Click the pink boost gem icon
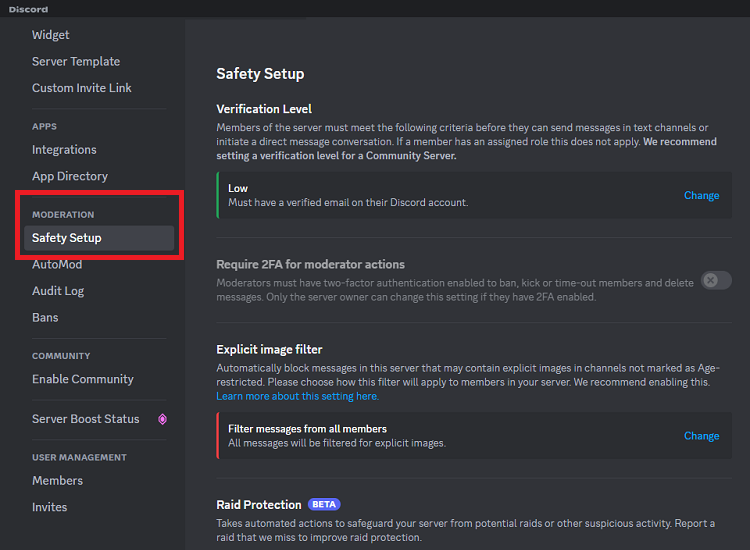Viewport: 750px width, 550px height. tap(163, 419)
